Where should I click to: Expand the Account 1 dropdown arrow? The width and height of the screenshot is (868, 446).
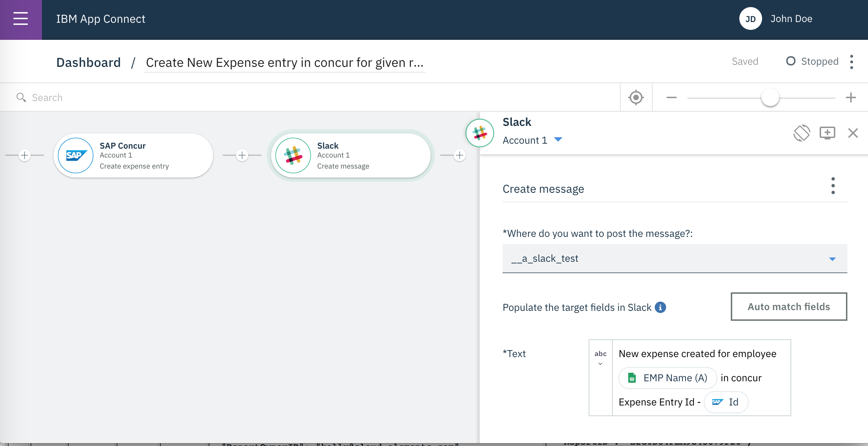(x=558, y=139)
